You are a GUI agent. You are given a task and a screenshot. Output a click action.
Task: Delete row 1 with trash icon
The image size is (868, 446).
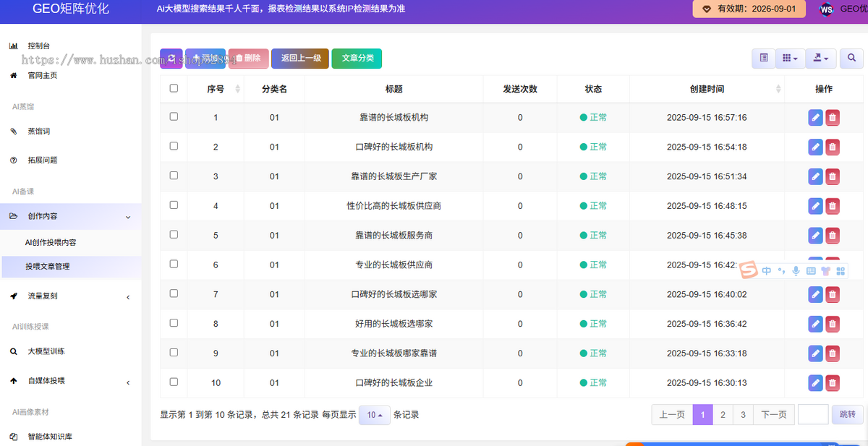coord(833,117)
